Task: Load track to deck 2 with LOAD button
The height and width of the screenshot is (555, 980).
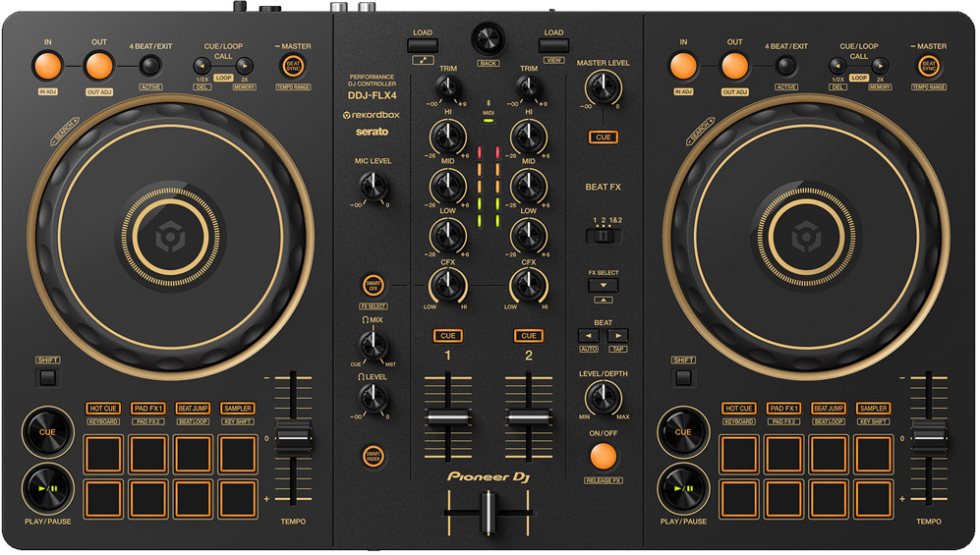Action: tap(553, 45)
